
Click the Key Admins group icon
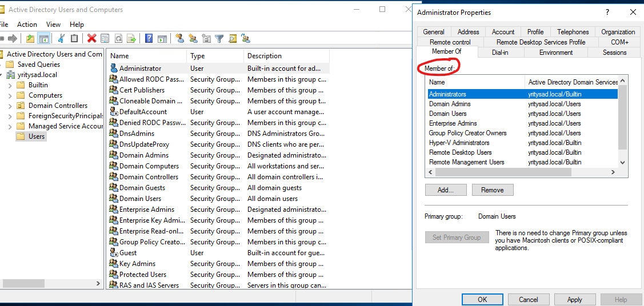pyautogui.click(x=114, y=263)
